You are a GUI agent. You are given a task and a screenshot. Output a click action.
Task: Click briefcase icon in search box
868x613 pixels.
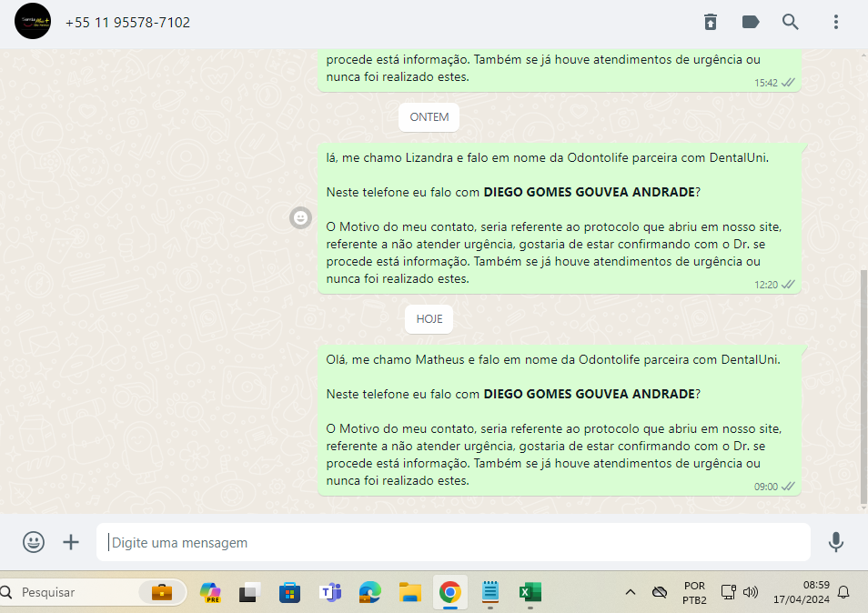coord(162,592)
